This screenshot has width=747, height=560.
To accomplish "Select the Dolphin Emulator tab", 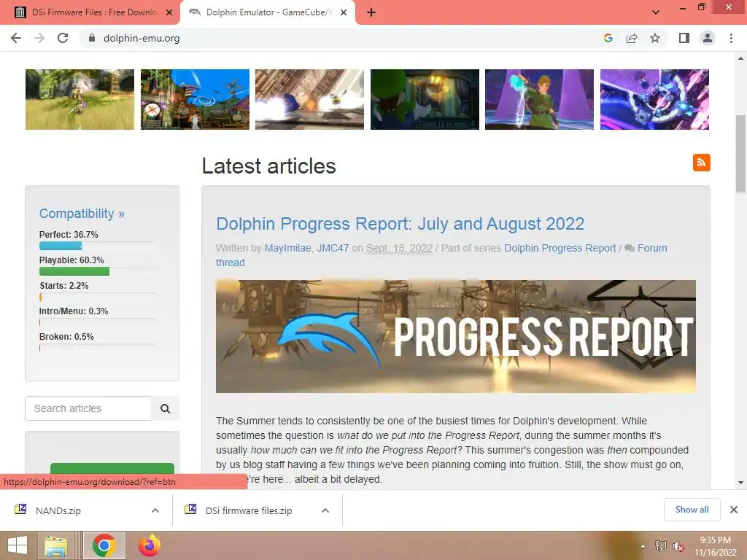I will coord(267,13).
